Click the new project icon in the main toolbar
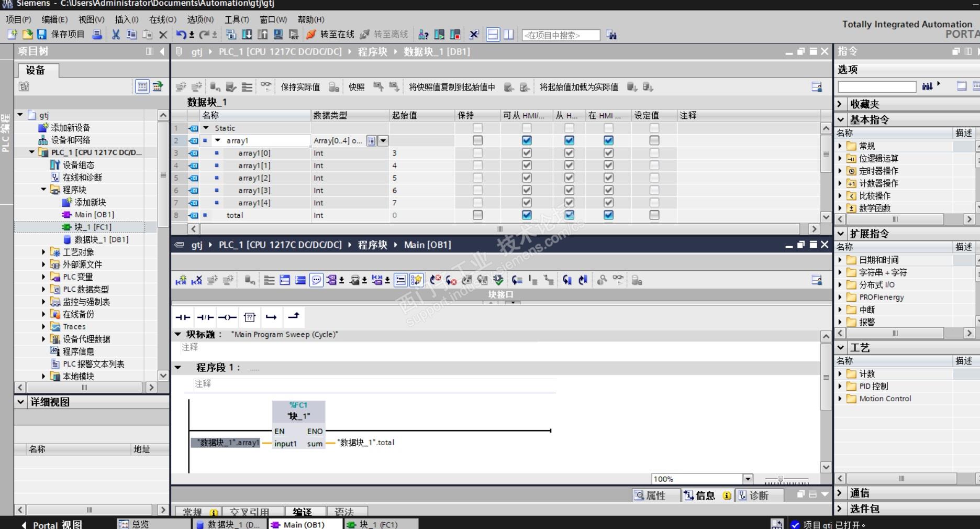This screenshot has height=529, width=980. (12, 35)
